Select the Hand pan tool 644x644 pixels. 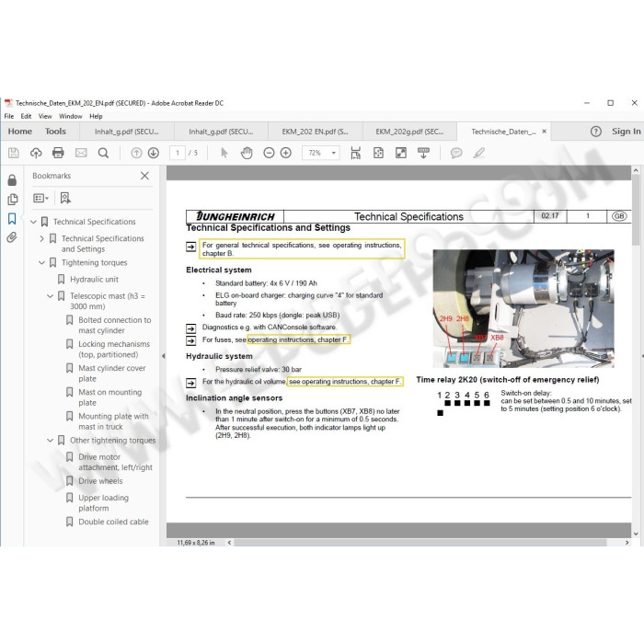click(247, 154)
